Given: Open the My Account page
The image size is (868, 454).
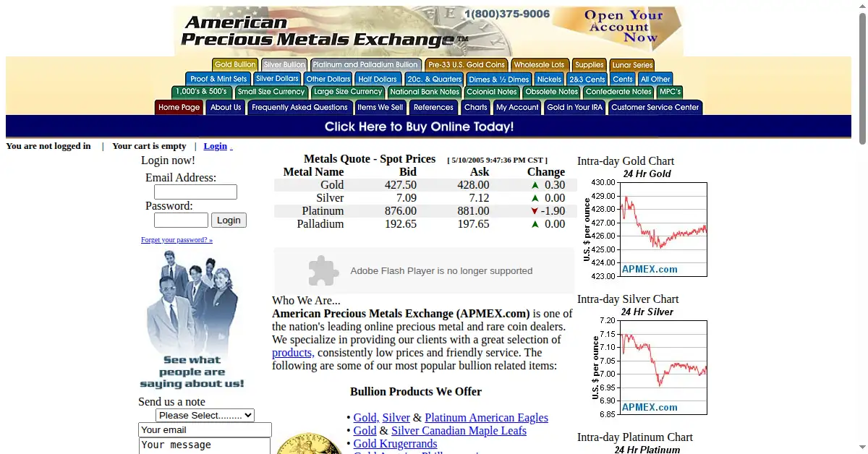Looking at the screenshot, I should 517,107.
